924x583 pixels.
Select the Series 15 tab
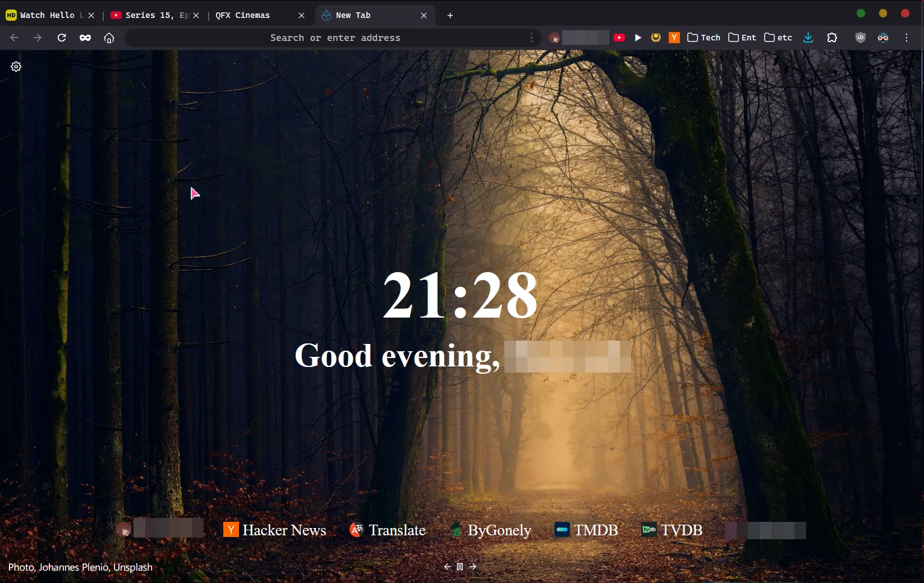click(151, 15)
